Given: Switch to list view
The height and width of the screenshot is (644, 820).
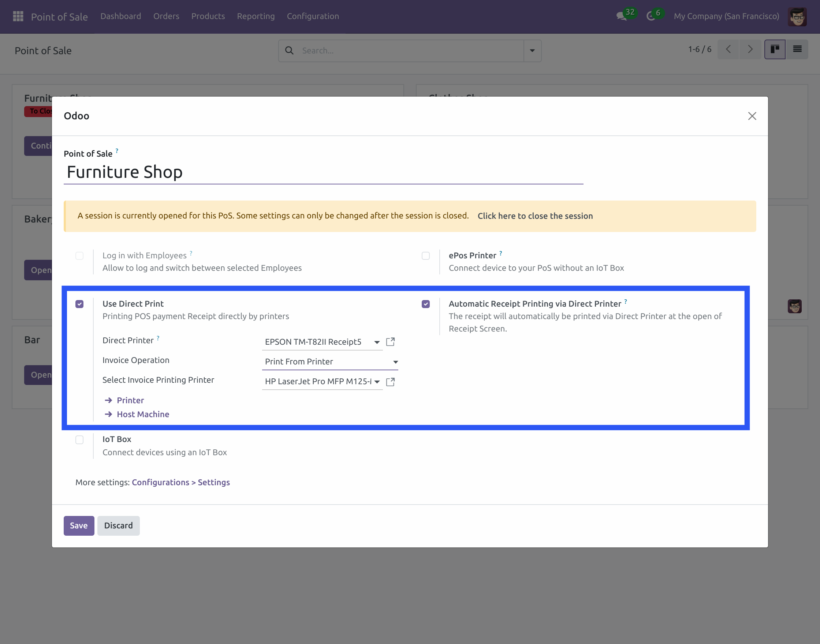Looking at the screenshot, I should [797, 49].
